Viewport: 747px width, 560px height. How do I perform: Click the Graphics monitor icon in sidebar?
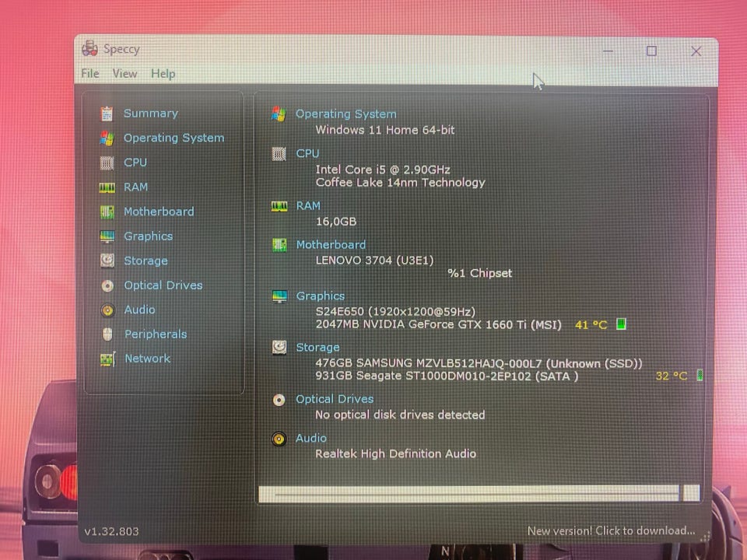tap(107, 236)
